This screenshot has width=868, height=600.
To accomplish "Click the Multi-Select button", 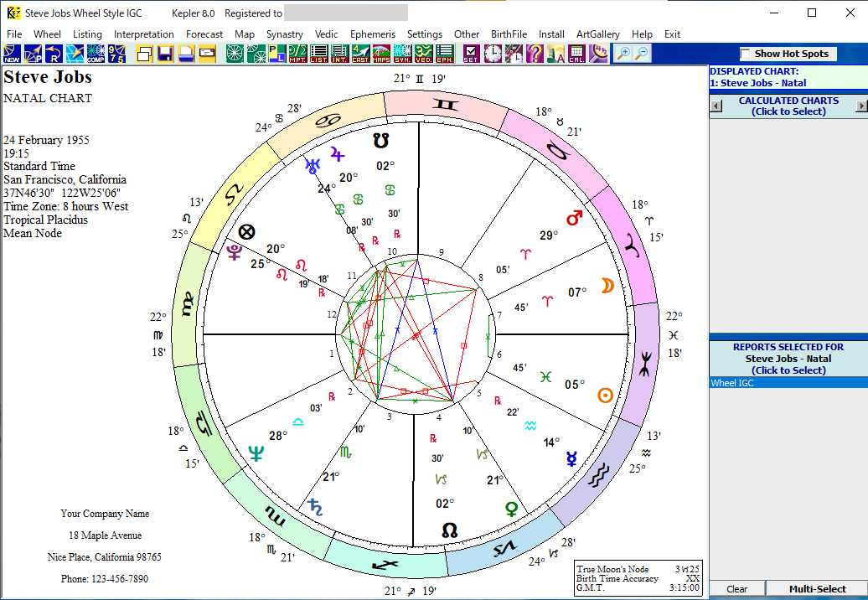I will [817, 589].
